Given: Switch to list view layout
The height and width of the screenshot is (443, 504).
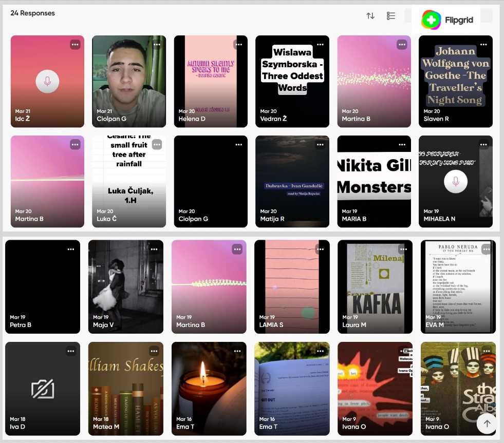Looking at the screenshot, I should 391,16.
